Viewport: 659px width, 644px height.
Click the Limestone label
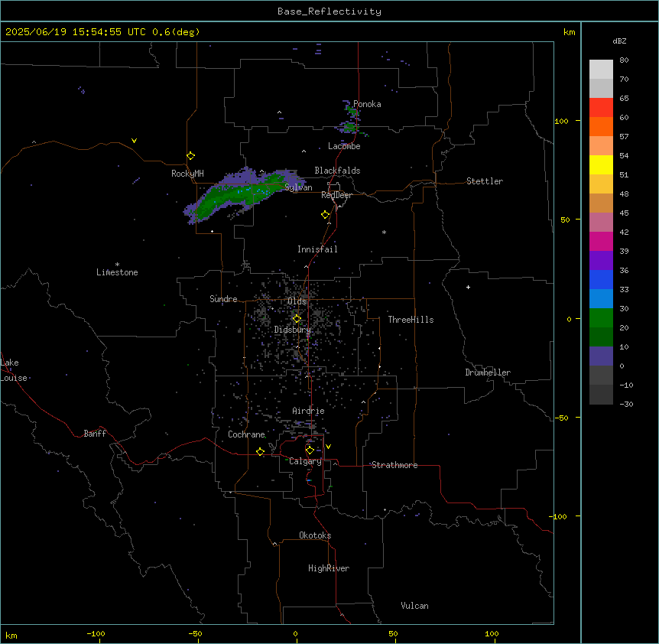(117, 272)
